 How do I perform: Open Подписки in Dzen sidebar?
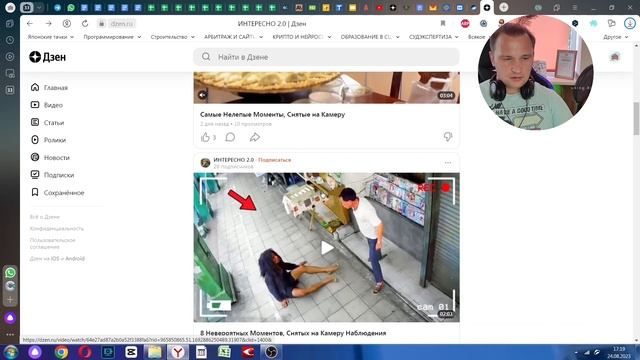point(52,175)
